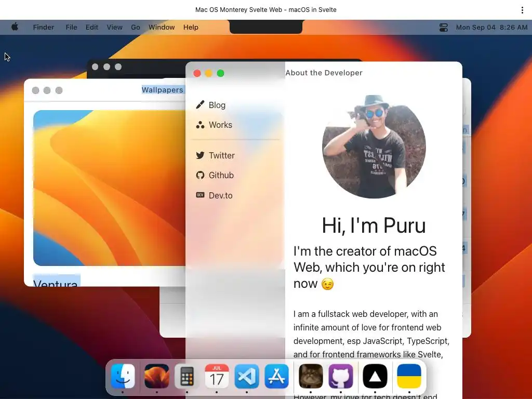
Task: Open the Edit menu
Action: tap(91, 27)
